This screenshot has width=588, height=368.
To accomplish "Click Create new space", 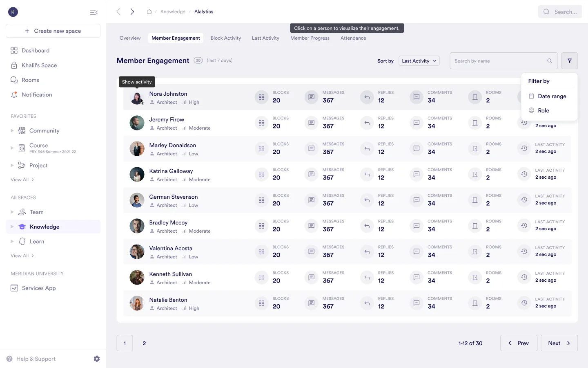I will point(53,31).
